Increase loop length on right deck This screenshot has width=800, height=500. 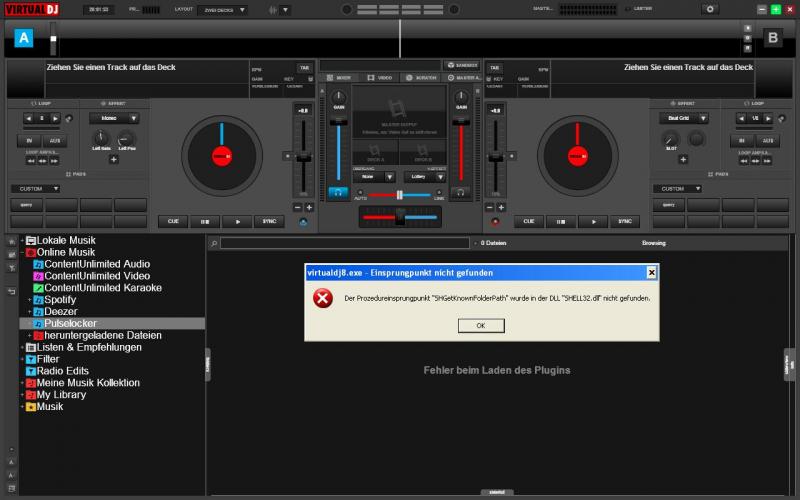click(x=768, y=118)
